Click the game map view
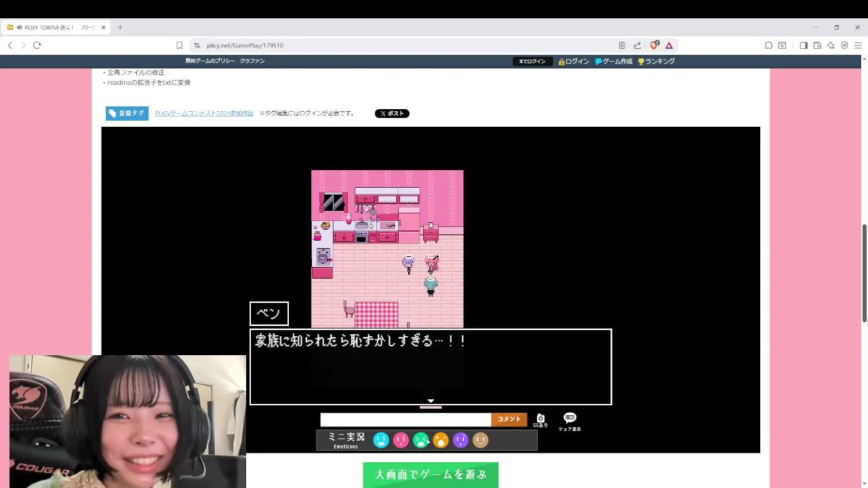Screen dimensions: 868x488 [387, 249]
